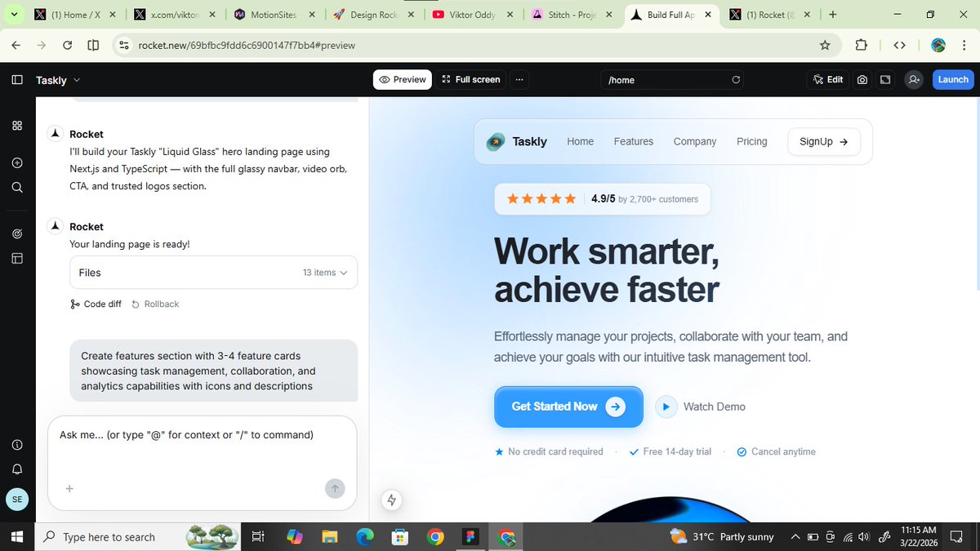Send message with the arrow-up button

(x=335, y=489)
